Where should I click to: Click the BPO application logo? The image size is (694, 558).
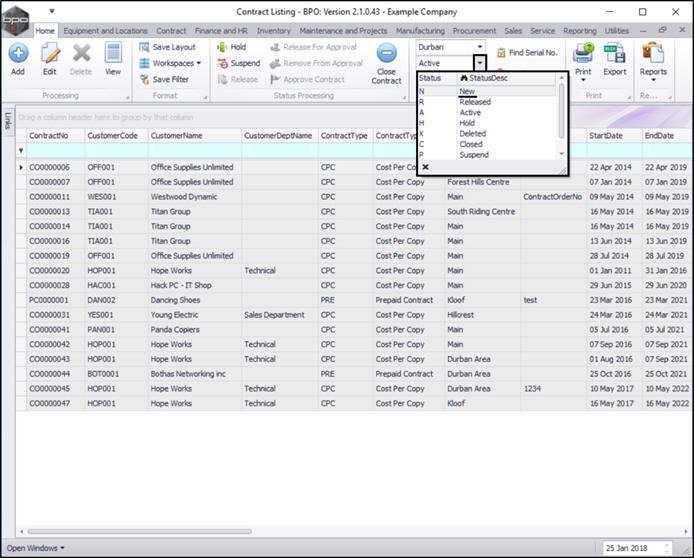[x=16, y=20]
